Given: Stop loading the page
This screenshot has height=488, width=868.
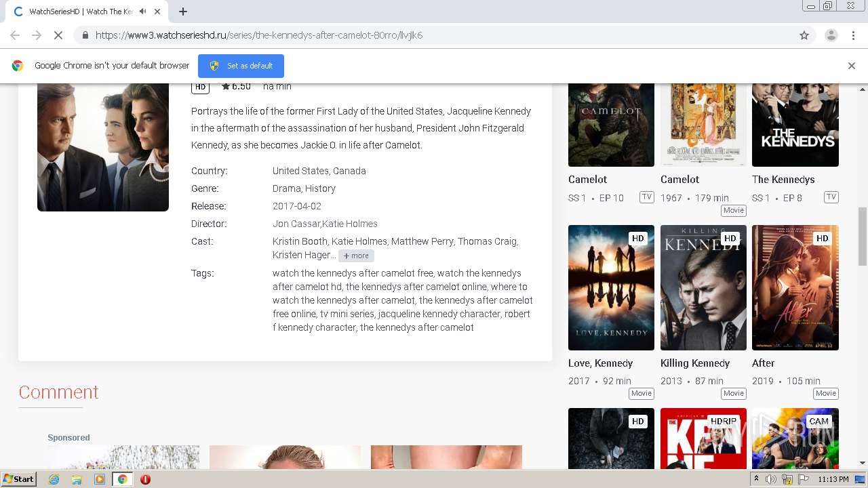Looking at the screenshot, I should pyautogui.click(x=58, y=35).
